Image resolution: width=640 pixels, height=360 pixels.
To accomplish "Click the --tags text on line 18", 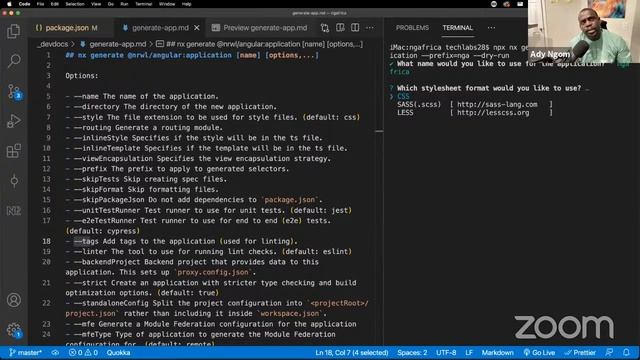I will [86, 241].
